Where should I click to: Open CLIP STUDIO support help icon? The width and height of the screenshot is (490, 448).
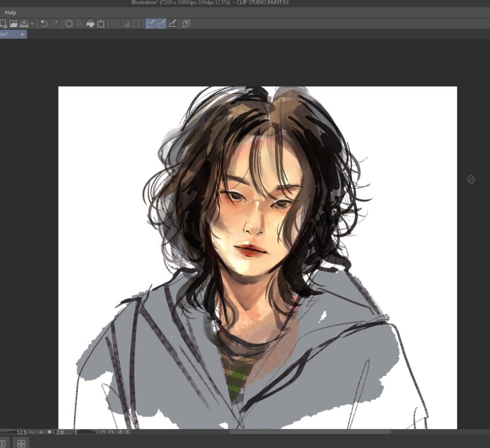186,24
